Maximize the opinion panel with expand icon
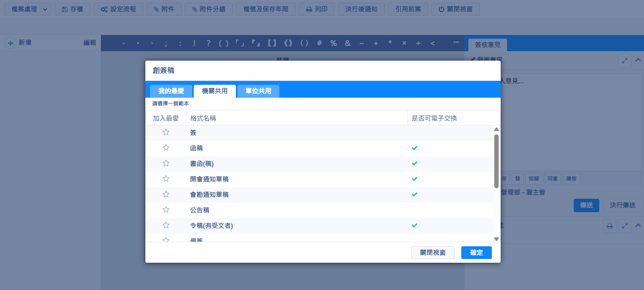The height and width of the screenshot is (290, 644). point(625,61)
